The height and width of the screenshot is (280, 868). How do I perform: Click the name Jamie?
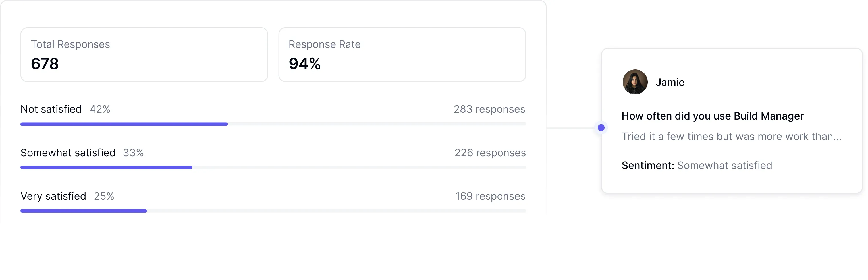670,82
